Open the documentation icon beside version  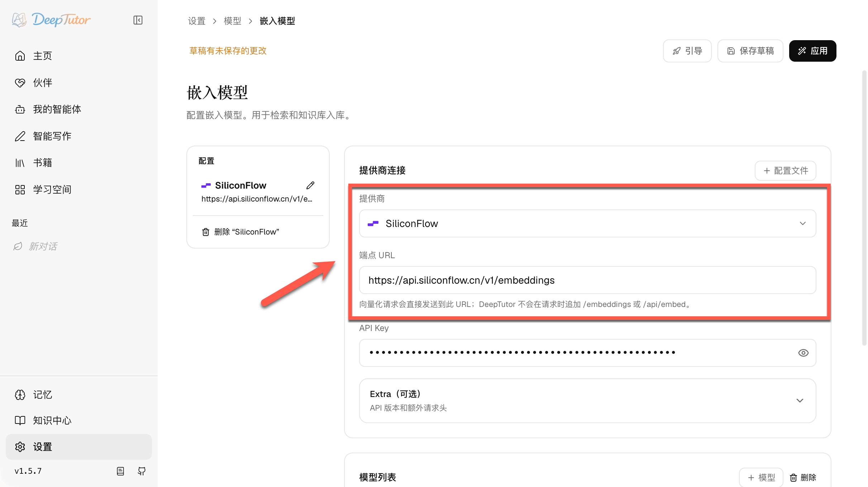pyautogui.click(x=120, y=471)
